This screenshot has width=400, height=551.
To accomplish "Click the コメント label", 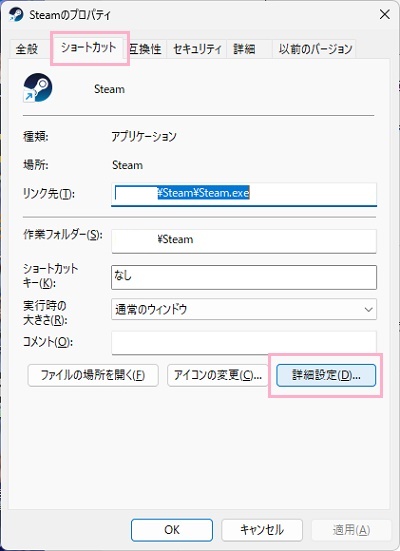I will [x=47, y=342].
